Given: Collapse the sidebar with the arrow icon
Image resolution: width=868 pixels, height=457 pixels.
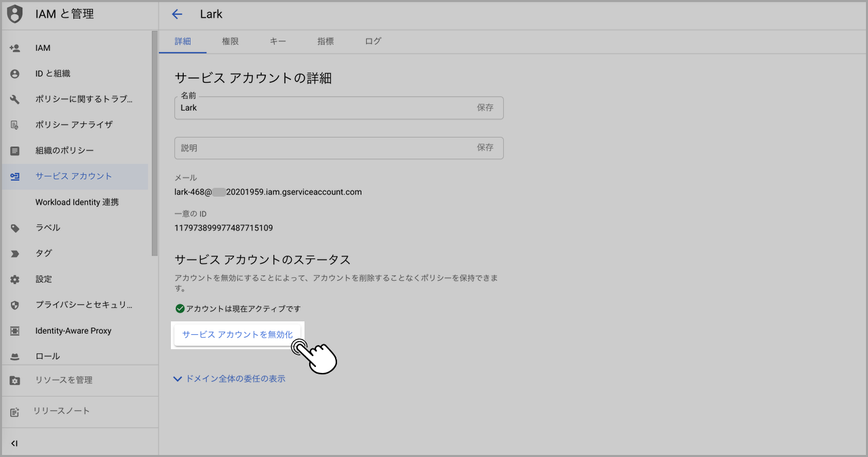Looking at the screenshot, I should click(14, 443).
